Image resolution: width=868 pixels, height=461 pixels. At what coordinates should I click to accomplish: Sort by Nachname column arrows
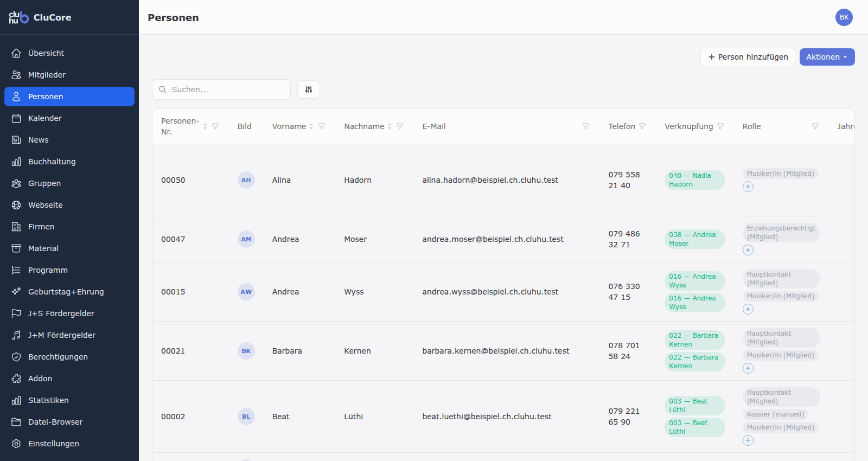pos(390,126)
